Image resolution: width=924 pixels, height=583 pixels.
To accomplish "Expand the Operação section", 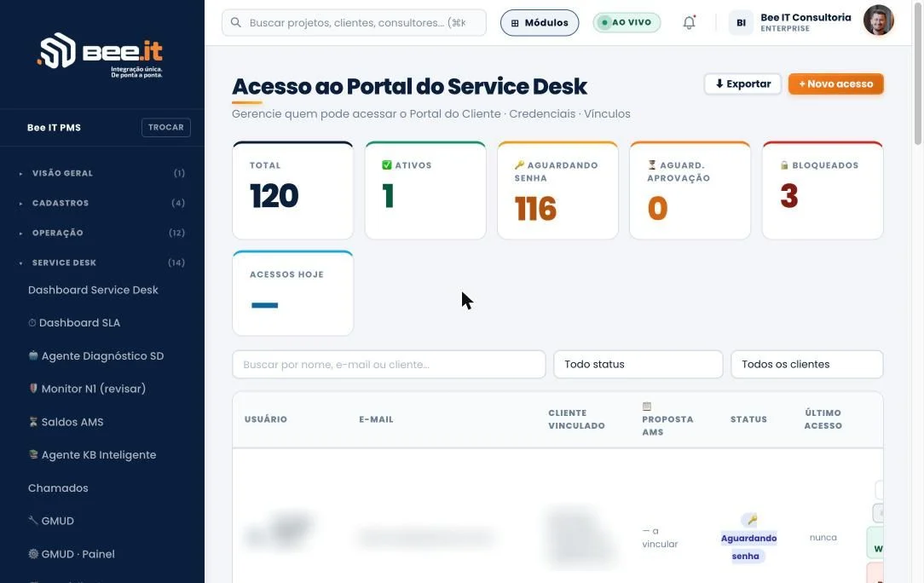I will click(102, 233).
